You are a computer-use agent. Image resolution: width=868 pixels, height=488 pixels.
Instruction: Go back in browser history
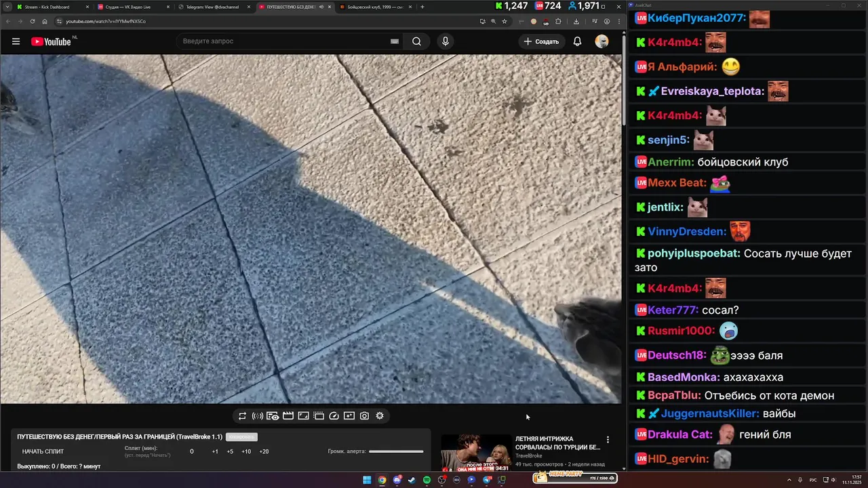(x=8, y=21)
